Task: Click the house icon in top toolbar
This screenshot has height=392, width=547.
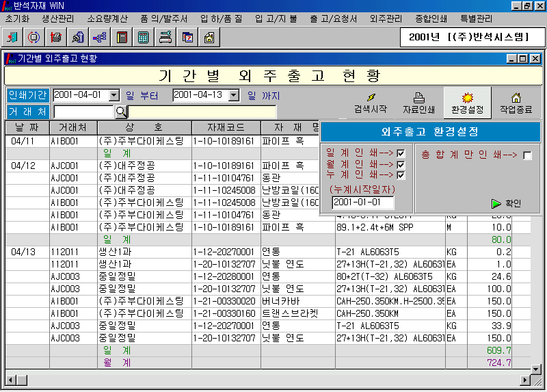Action: click(209, 37)
